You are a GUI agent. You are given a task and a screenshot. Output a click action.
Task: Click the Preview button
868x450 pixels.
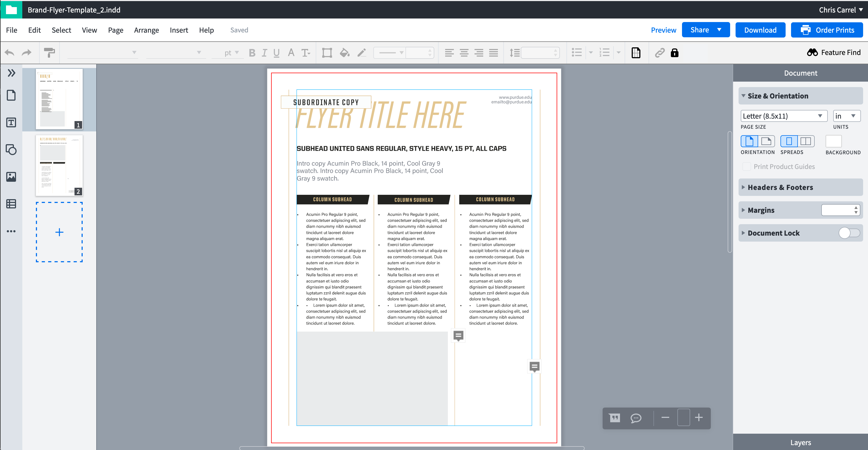663,29
